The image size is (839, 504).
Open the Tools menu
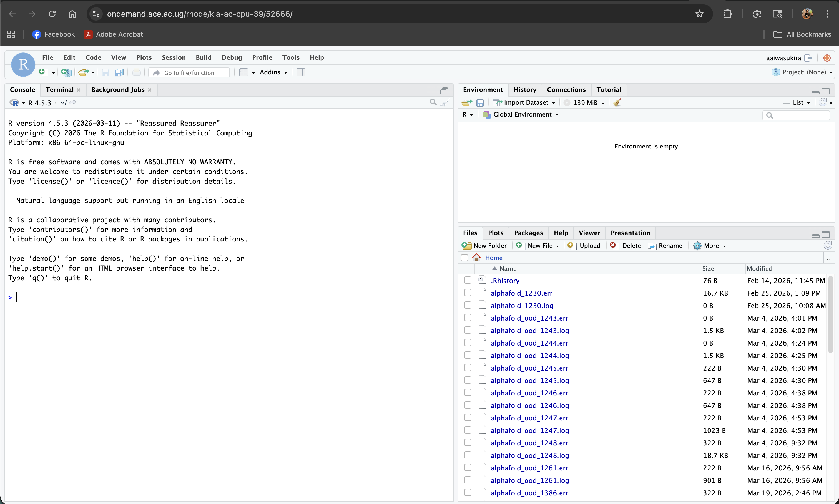(x=290, y=57)
